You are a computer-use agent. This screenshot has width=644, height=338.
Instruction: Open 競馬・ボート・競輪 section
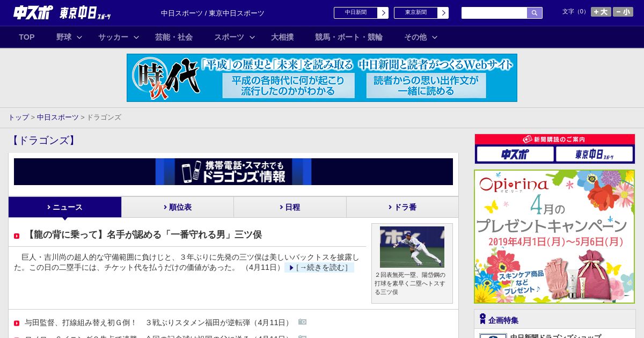click(349, 37)
